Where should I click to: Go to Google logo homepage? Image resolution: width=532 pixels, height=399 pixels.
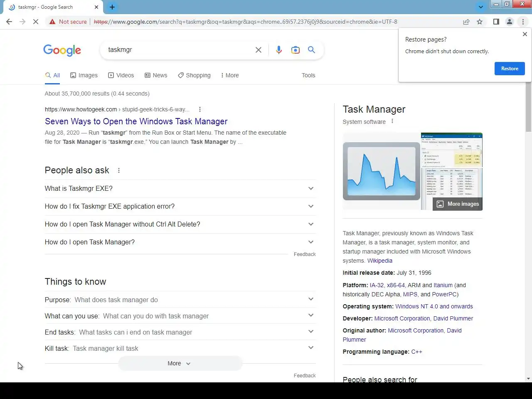click(x=62, y=50)
